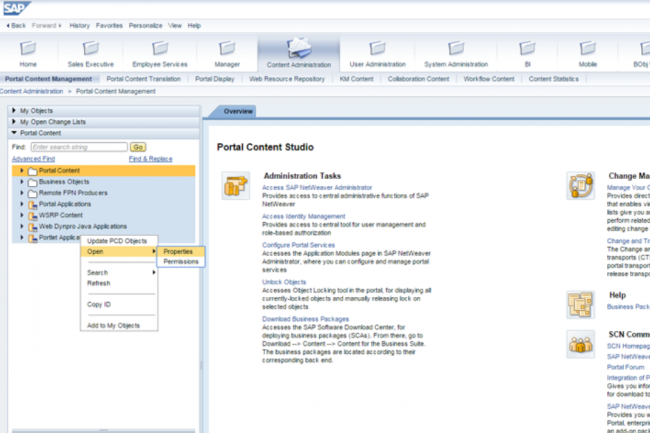Click the Administration Tasks section icon

tap(236, 185)
